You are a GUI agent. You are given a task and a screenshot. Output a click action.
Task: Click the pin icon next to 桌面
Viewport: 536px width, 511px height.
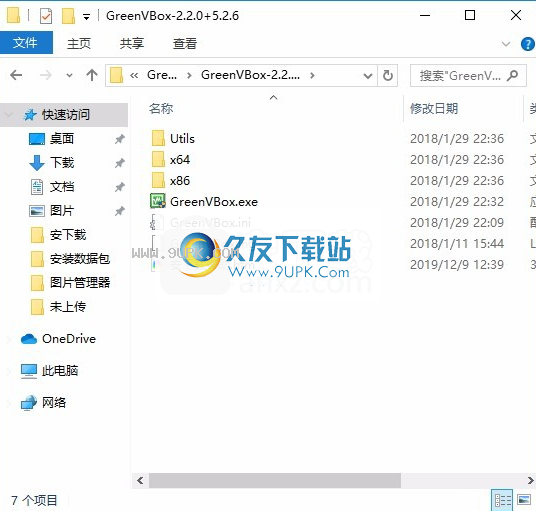tap(119, 139)
